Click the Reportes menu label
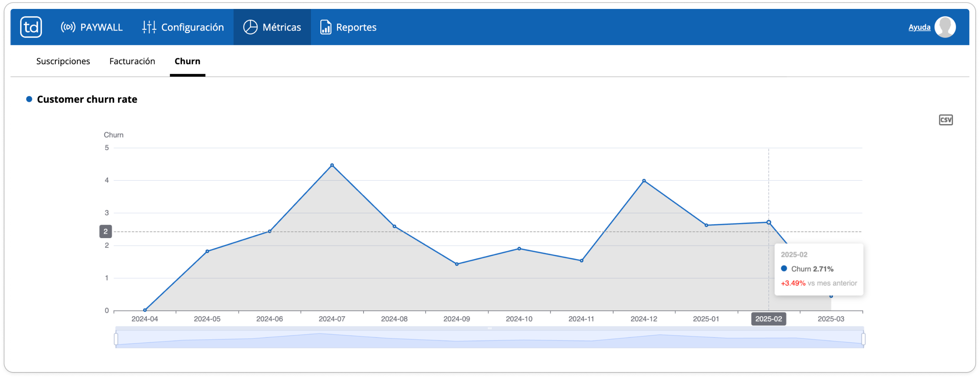 click(x=356, y=28)
